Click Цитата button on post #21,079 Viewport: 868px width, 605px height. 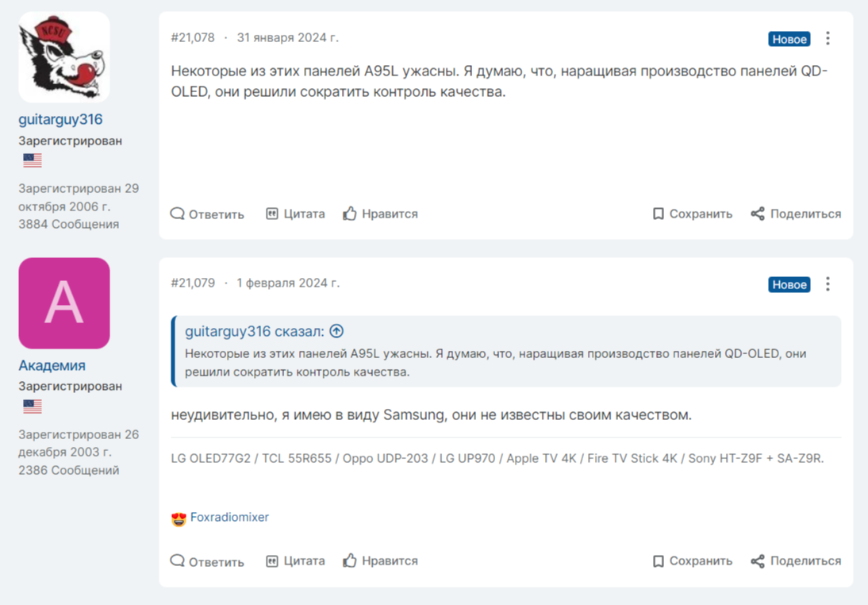295,561
